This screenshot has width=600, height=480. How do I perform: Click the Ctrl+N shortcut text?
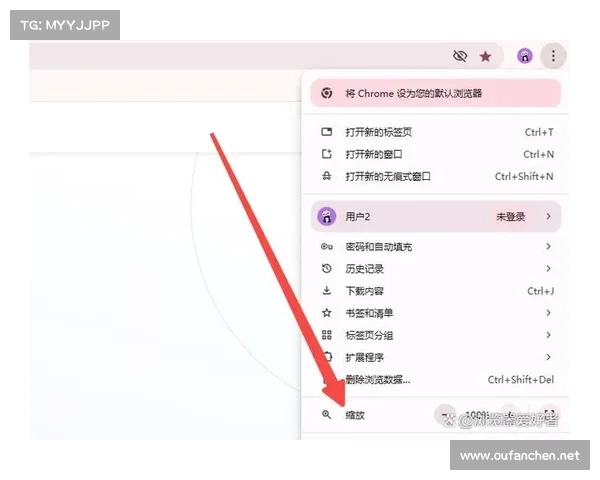point(538,155)
